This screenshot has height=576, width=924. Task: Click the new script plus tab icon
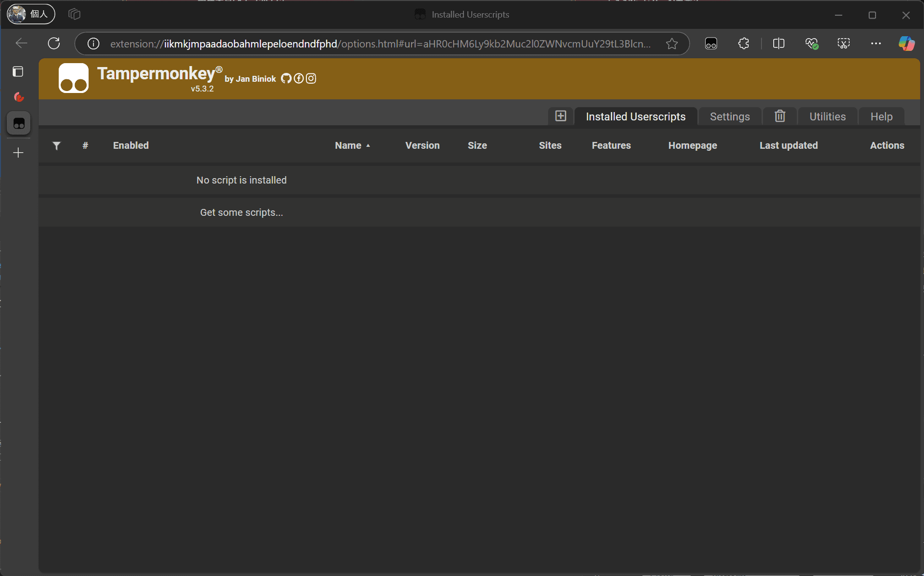pyautogui.click(x=560, y=116)
